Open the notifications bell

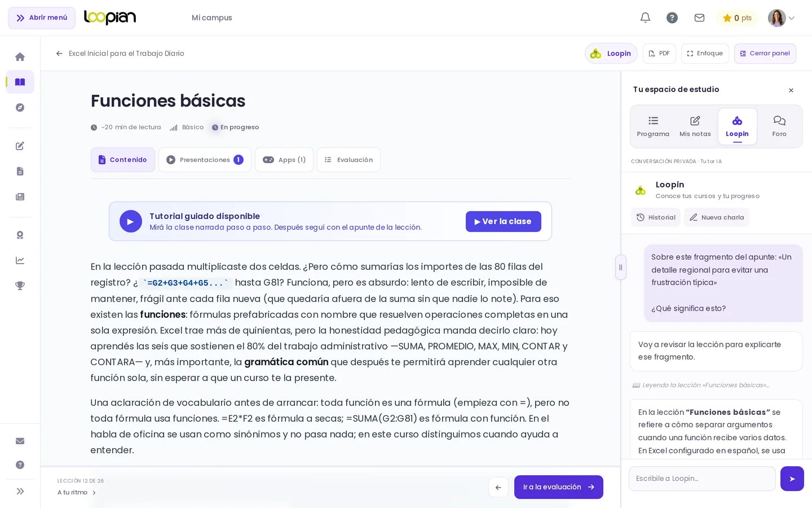pyautogui.click(x=645, y=17)
